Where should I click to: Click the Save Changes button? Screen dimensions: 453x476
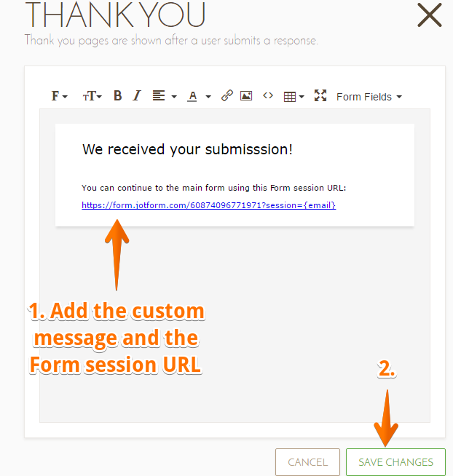tap(395, 462)
